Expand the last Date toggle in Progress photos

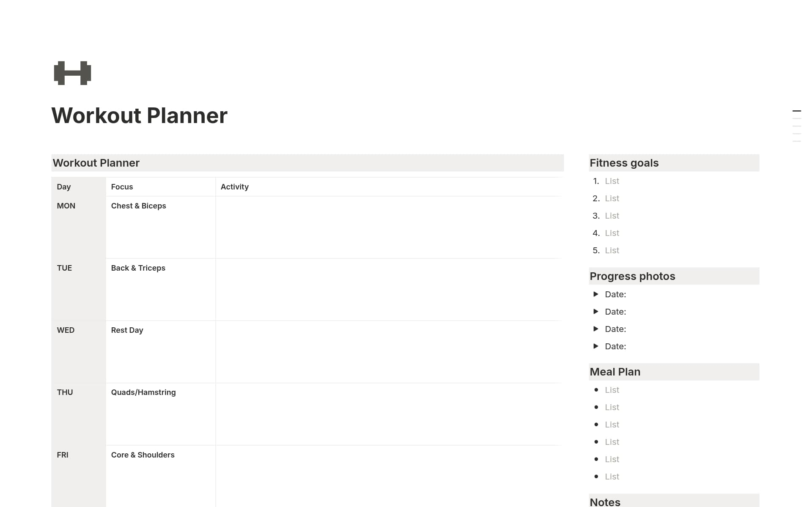pyautogui.click(x=596, y=346)
